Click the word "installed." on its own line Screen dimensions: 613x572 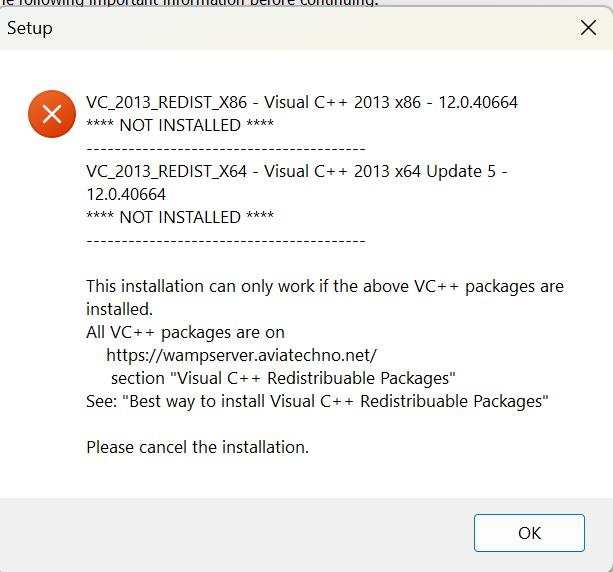pyautogui.click(x=118, y=309)
